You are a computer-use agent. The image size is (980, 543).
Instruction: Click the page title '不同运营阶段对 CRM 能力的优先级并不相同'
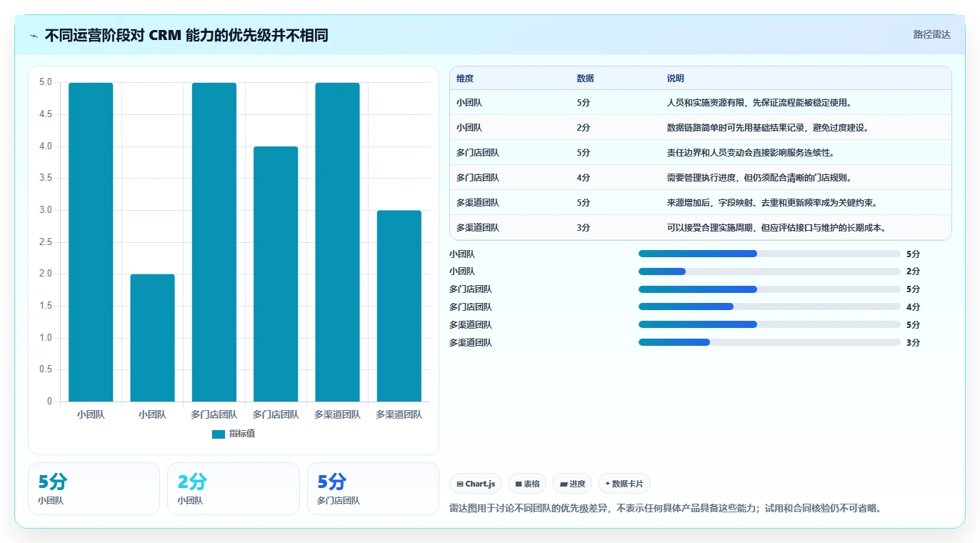pos(186,36)
